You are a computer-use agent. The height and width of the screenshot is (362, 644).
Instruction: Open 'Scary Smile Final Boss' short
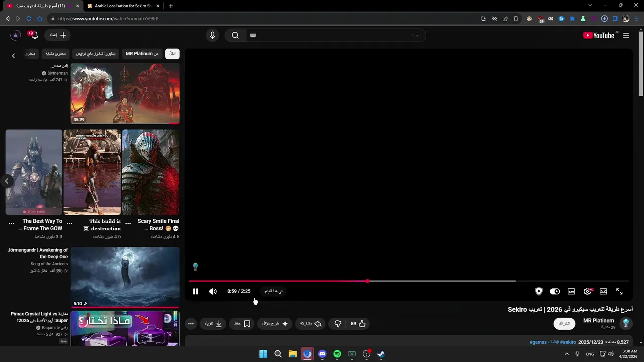click(x=150, y=172)
